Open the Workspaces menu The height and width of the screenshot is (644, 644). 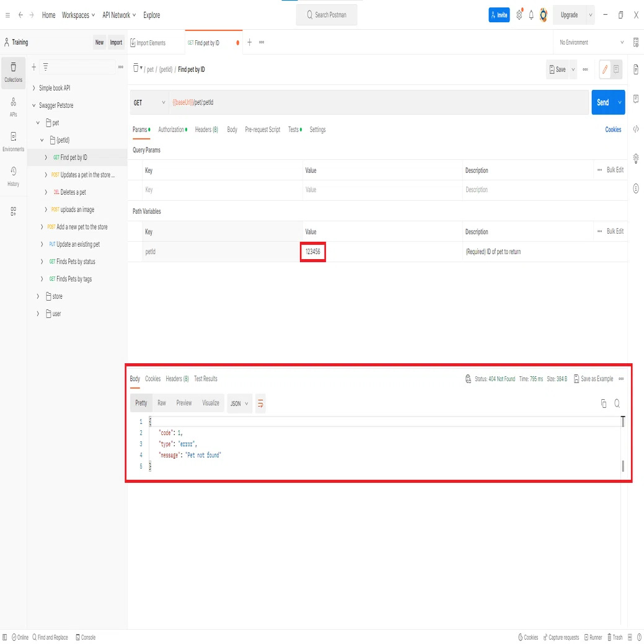tap(78, 15)
